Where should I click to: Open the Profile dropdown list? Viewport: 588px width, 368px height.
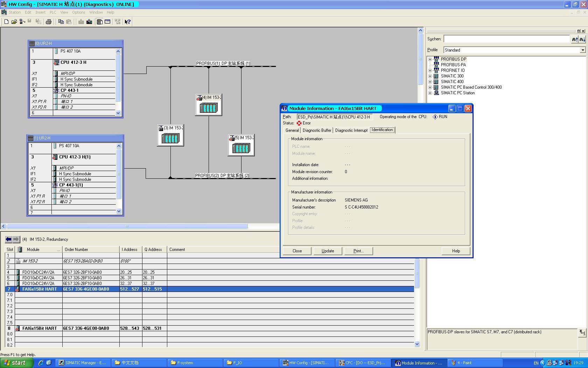(x=582, y=50)
